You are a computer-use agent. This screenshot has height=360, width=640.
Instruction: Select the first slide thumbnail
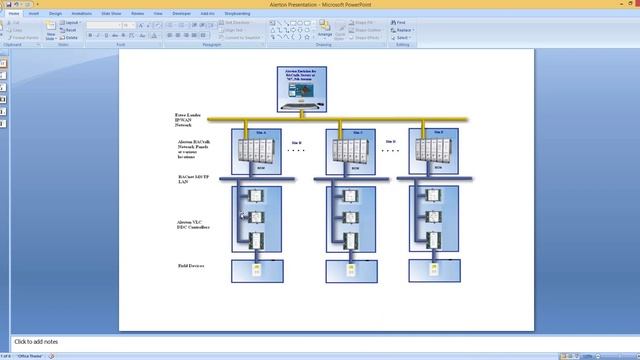[x=3, y=63]
